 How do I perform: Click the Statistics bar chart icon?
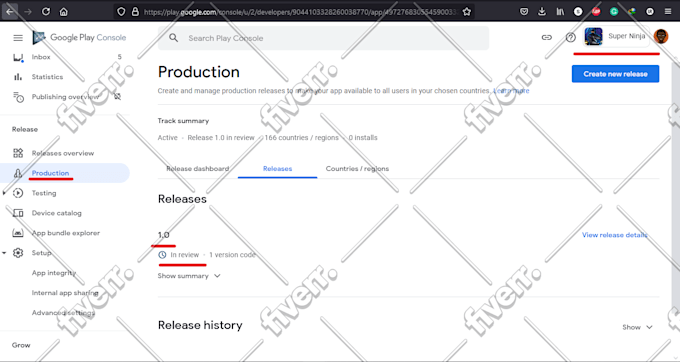click(18, 77)
